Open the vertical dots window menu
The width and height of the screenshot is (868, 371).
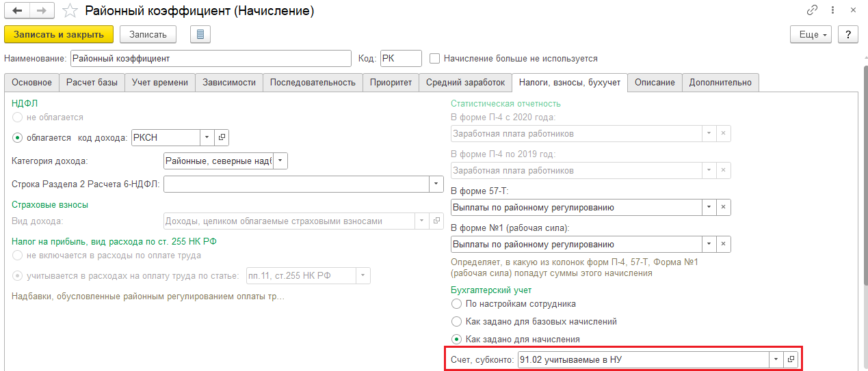tap(833, 10)
